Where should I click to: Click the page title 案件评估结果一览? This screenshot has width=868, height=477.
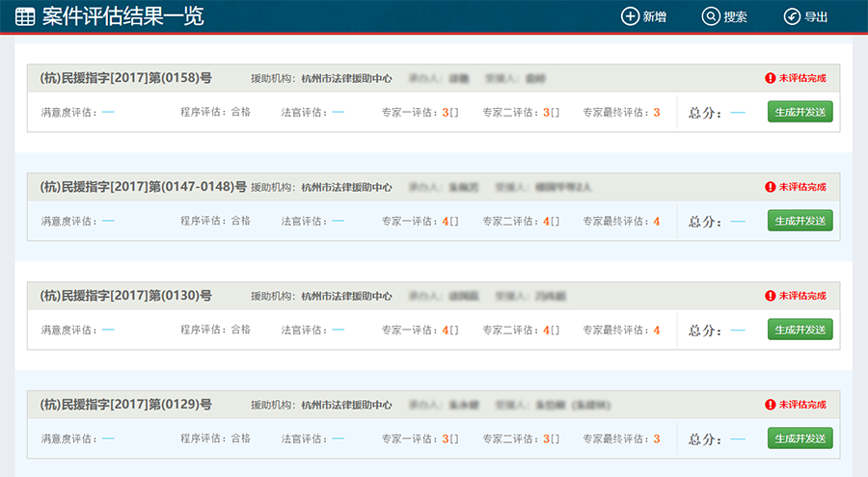[122, 16]
